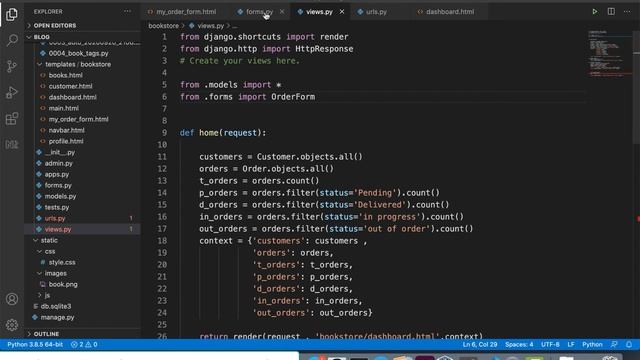Expand the js folder
The height and width of the screenshot is (360, 640).
tap(47, 295)
